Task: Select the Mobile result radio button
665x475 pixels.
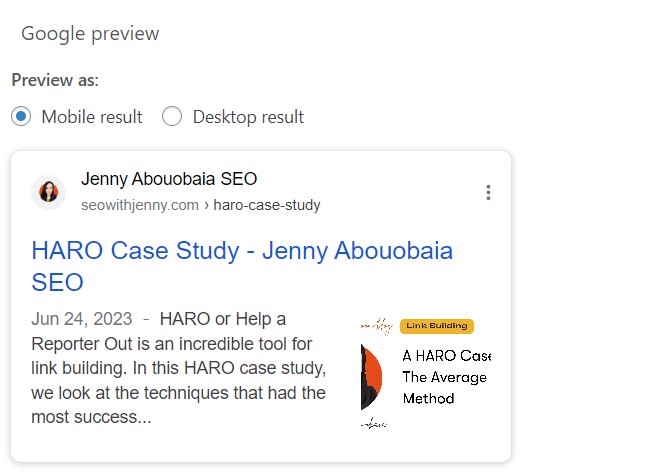Action: pos(21,117)
